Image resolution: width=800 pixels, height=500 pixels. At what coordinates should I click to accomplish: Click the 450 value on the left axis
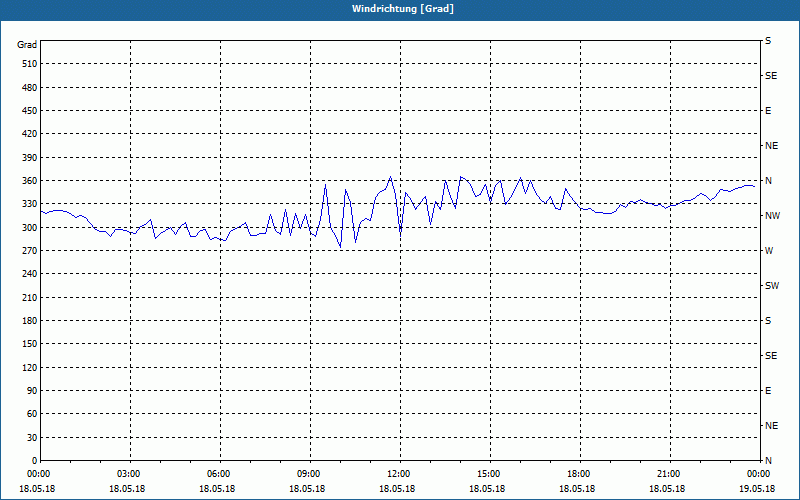coord(30,111)
